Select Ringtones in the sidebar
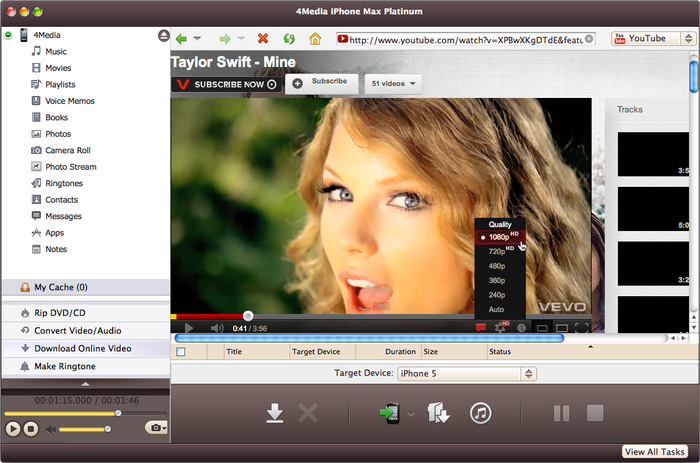Viewport: 700px width, 463px height. pos(64,183)
